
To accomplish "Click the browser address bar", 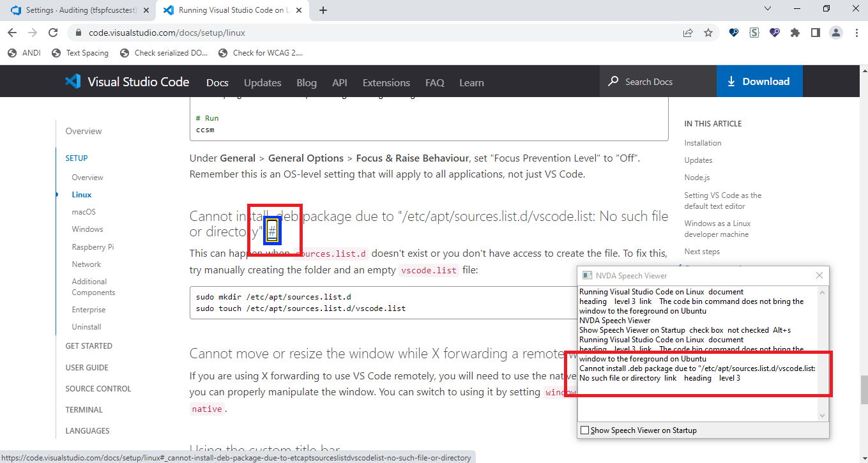I will click(x=255, y=33).
